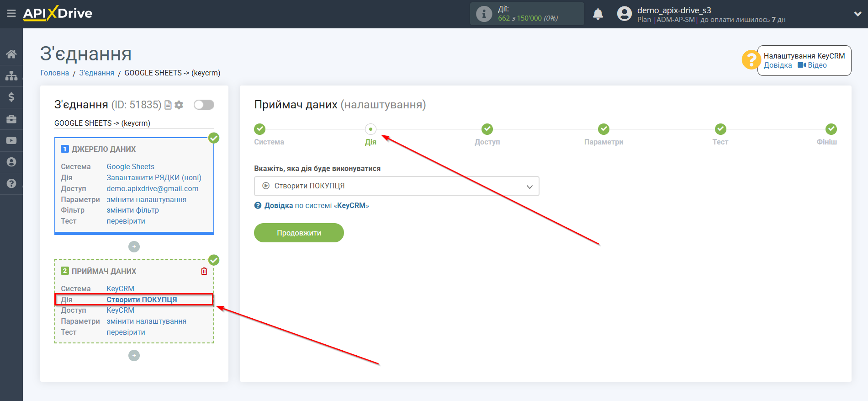Viewport: 868px width, 401px height.
Task: Click the user profile avatar
Action: [x=624, y=14]
